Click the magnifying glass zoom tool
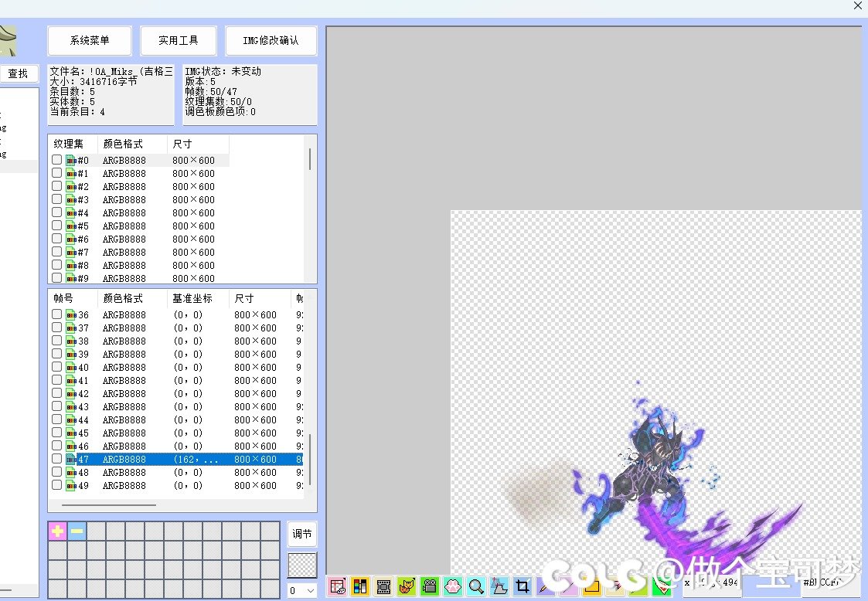 tap(476, 586)
